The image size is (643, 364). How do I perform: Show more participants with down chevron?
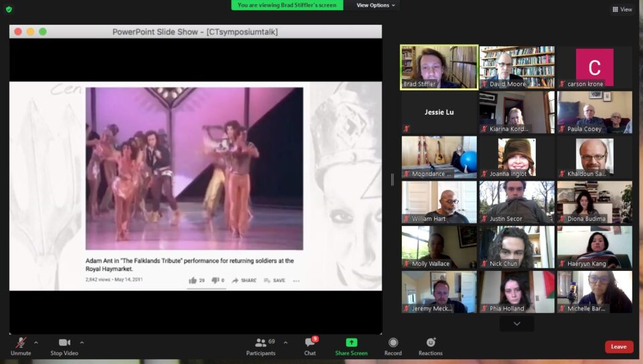pos(516,324)
